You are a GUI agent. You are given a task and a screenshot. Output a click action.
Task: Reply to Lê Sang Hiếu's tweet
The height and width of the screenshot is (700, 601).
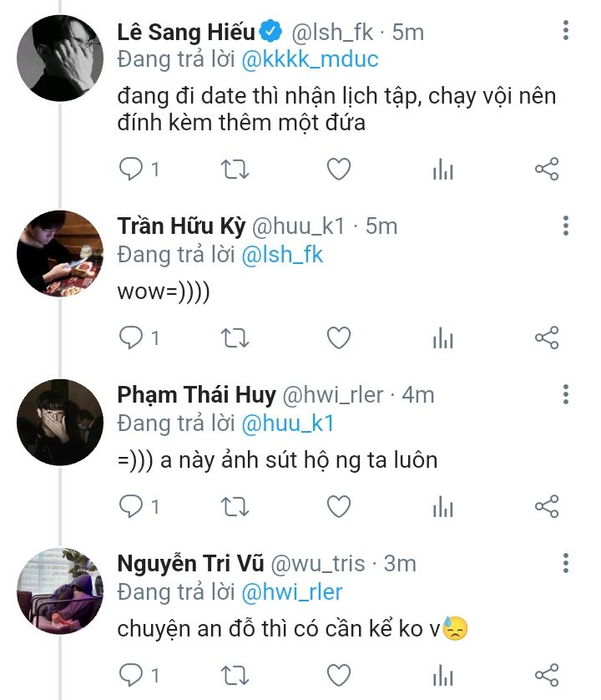(x=132, y=170)
